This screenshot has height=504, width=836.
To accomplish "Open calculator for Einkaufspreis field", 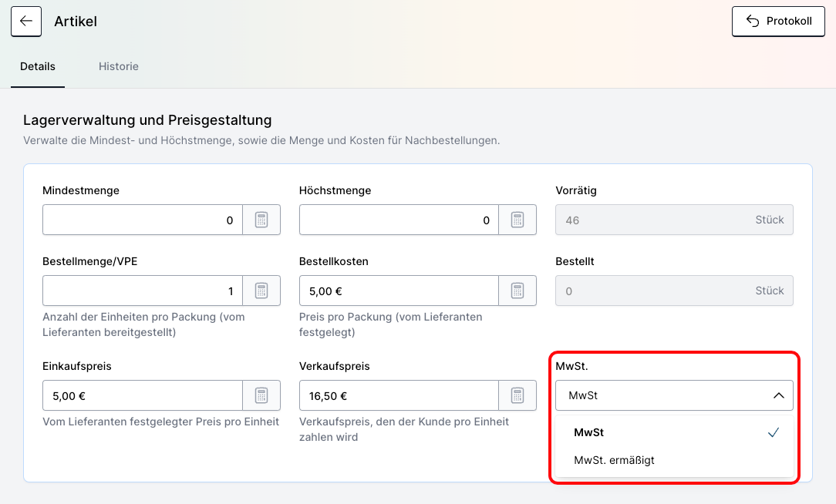I will coord(261,395).
